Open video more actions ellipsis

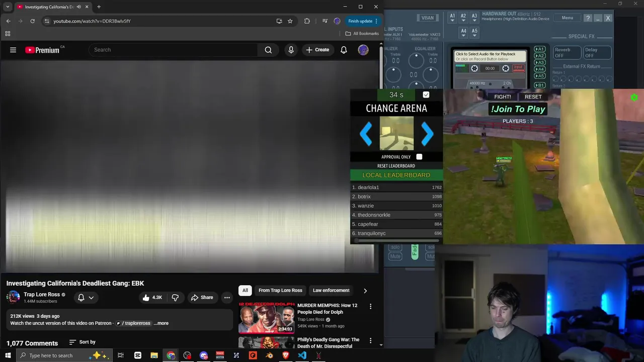[227, 298]
